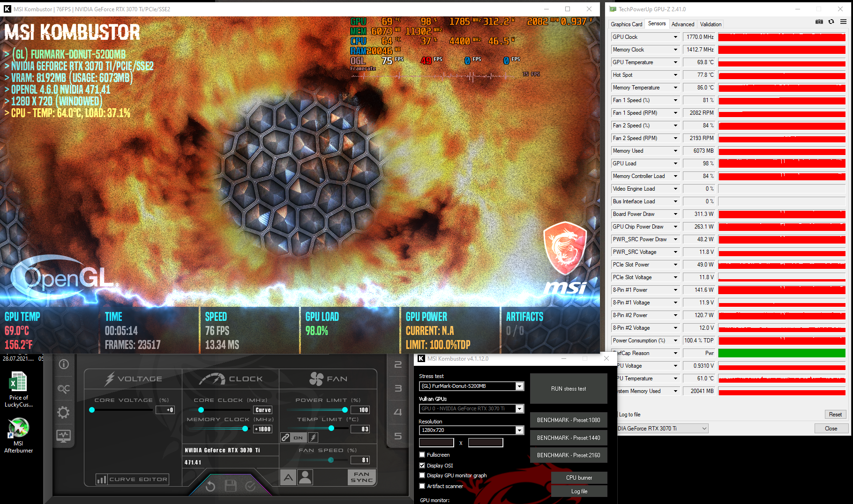Image resolution: width=853 pixels, height=504 pixels.
Task: Click the CPU burner button
Action: [579, 478]
